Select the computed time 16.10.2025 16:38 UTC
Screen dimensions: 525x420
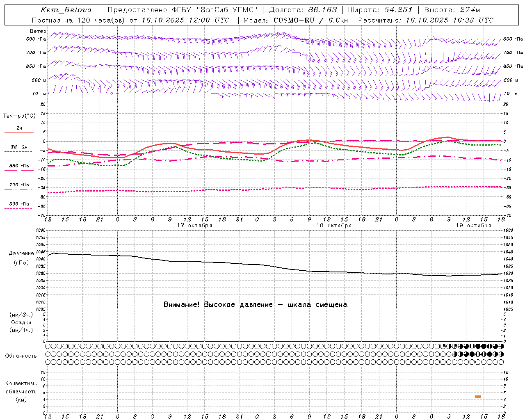pyautogui.click(x=450, y=20)
